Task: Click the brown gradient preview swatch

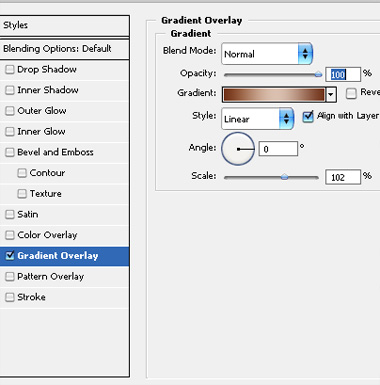Action: click(x=274, y=95)
